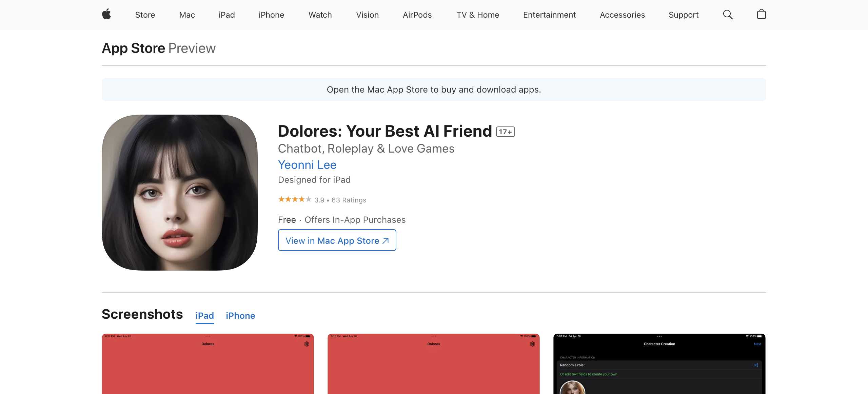This screenshot has height=394, width=868.
Task: Open the second red Dolores screenshot
Action: coord(433,365)
